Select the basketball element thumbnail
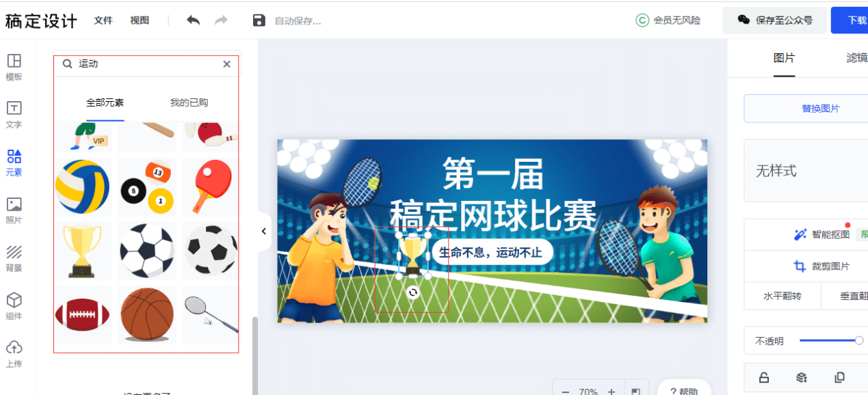 [x=147, y=314]
